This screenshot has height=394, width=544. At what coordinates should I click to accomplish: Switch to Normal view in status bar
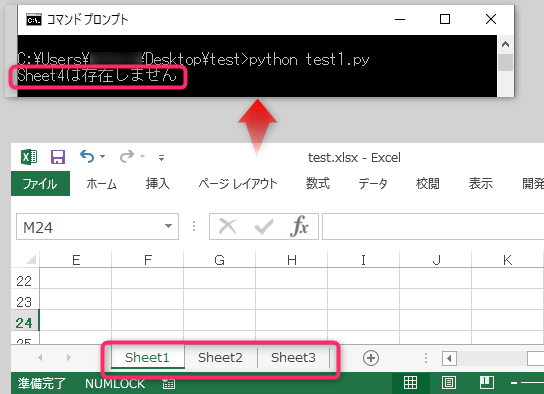tap(410, 383)
